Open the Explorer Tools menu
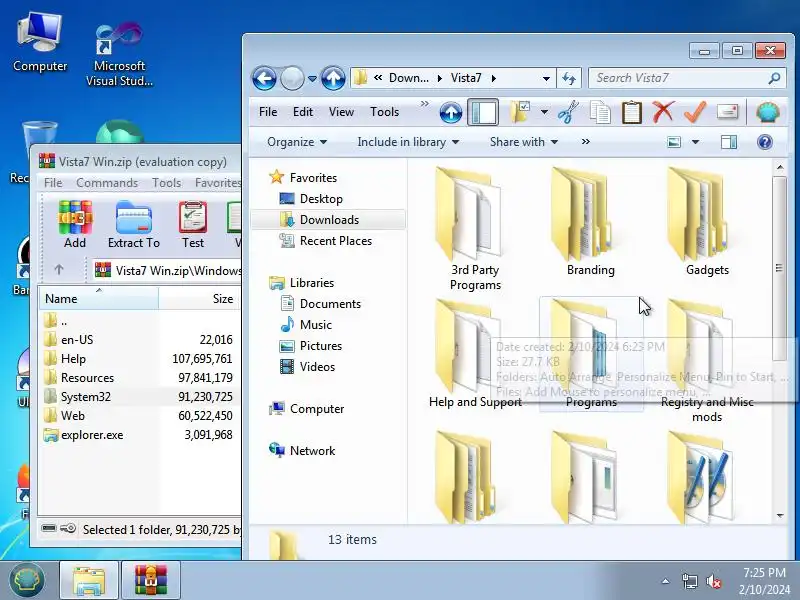This screenshot has height=600, width=800. pyautogui.click(x=384, y=112)
